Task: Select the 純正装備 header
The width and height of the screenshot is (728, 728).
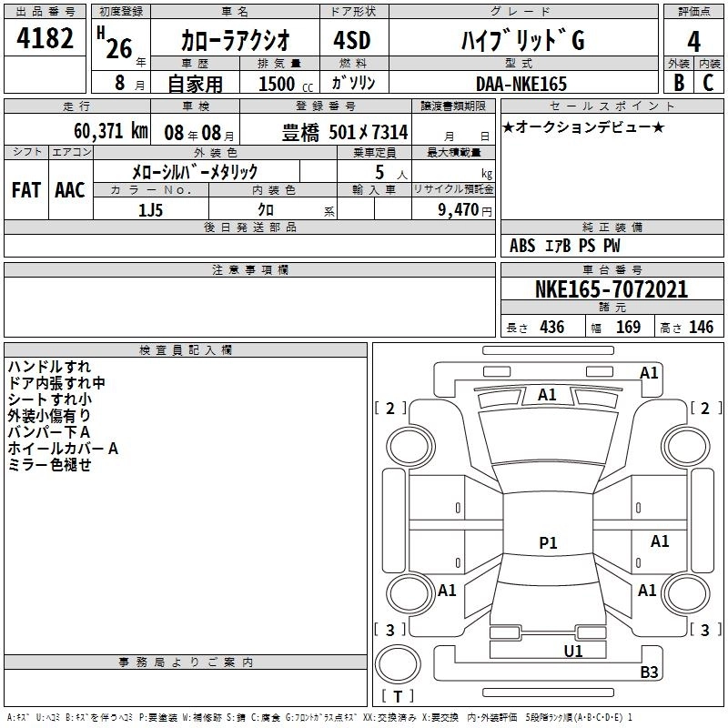Action: point(612,227)
